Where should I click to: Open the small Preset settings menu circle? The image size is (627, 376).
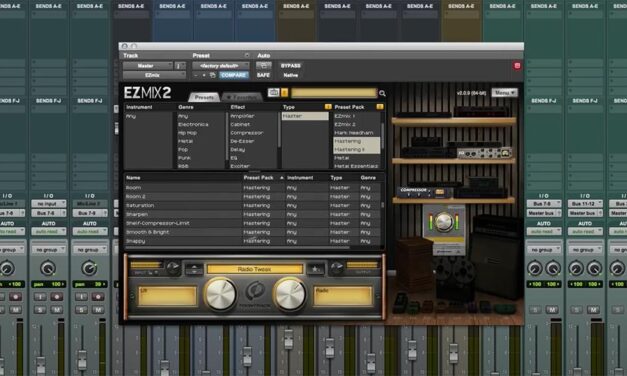tap(247, 55)
